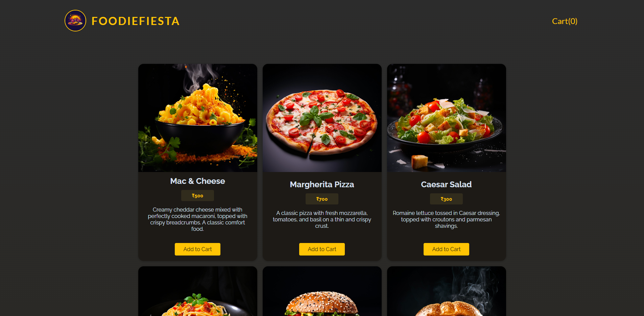Click the ₹700 price tag
This screenshot has width=644, height=316.
coord(322,199)
